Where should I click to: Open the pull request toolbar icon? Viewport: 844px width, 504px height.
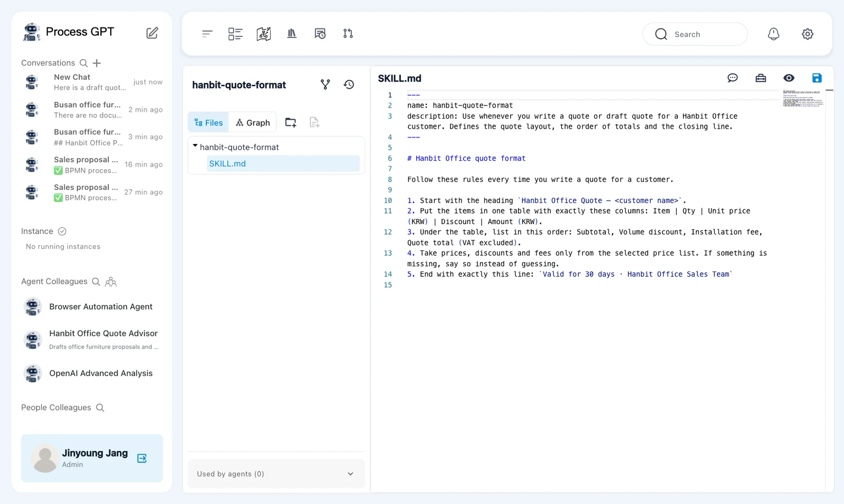click(x=348, y=34)
